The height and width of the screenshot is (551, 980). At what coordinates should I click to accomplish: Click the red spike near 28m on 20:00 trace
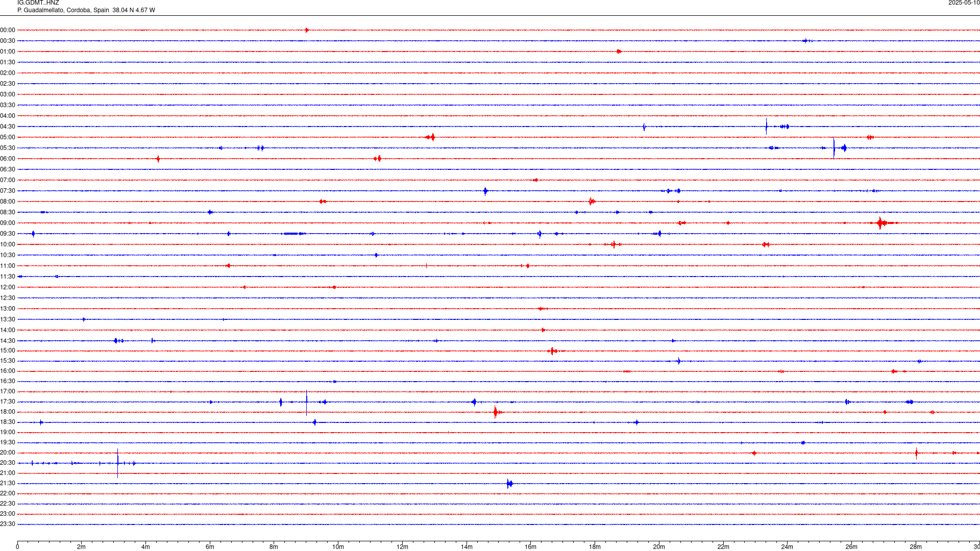click(917, 453)
